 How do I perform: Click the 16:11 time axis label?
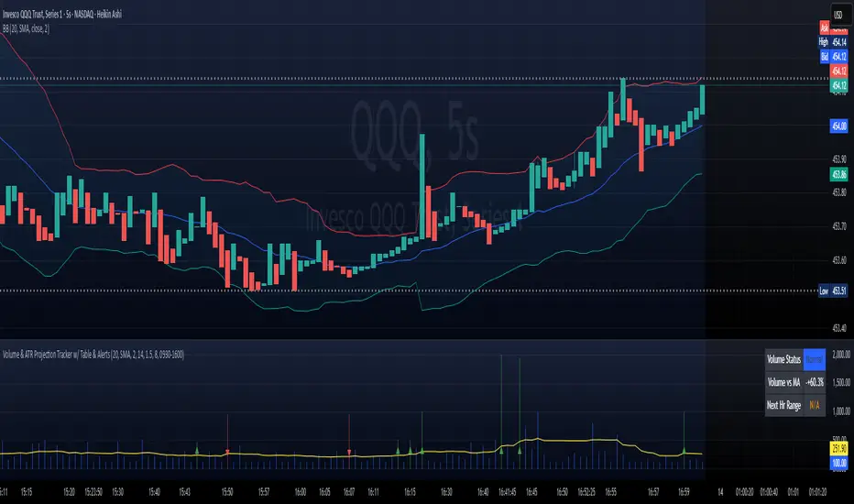coord(373,492)
